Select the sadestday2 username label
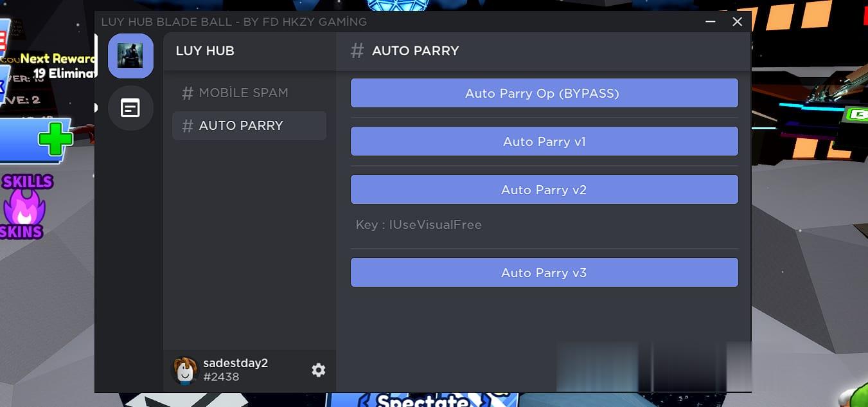Viewport: 868px width, 407px height. [x=235, y=363]
